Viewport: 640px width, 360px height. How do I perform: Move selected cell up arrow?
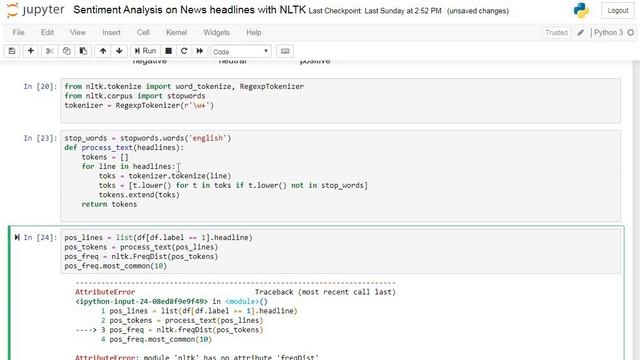tap(103, 51)
